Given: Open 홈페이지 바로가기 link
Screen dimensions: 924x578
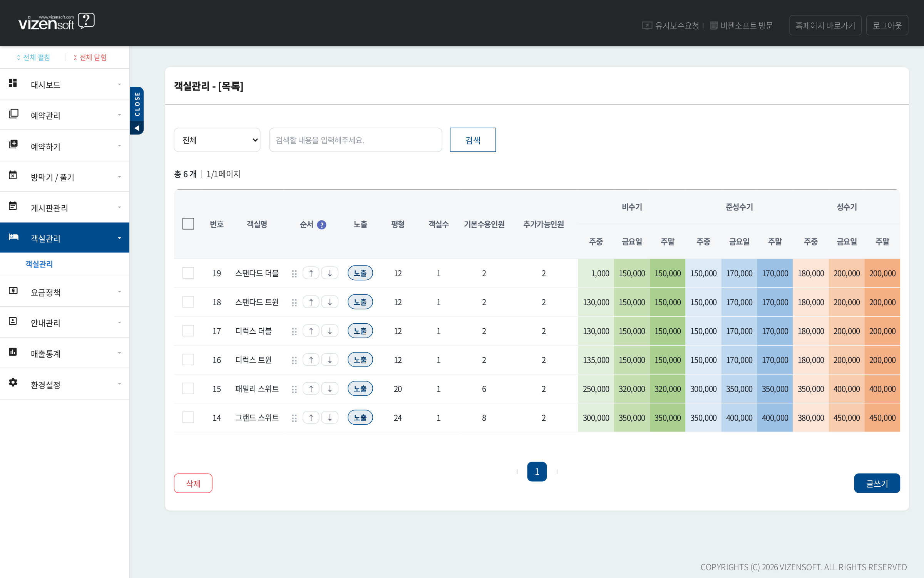Looking at the screenshot, I should pos(825,25).
